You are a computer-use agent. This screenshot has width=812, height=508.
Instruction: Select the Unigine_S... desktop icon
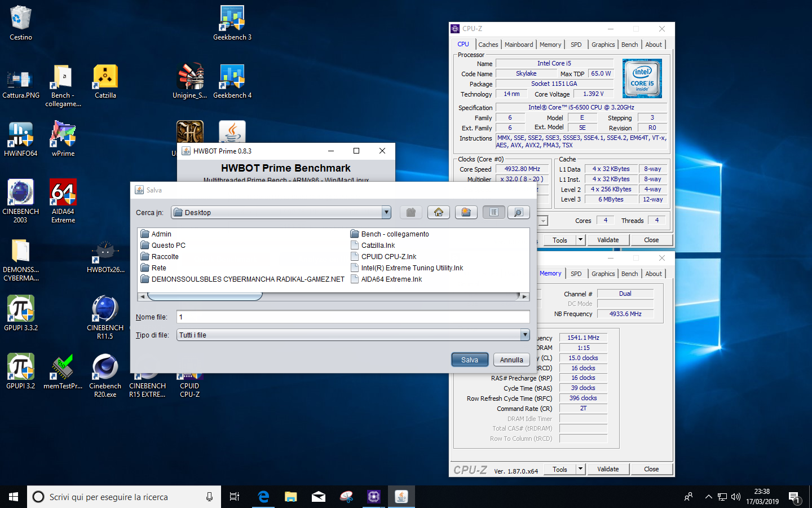click(190, 81)
